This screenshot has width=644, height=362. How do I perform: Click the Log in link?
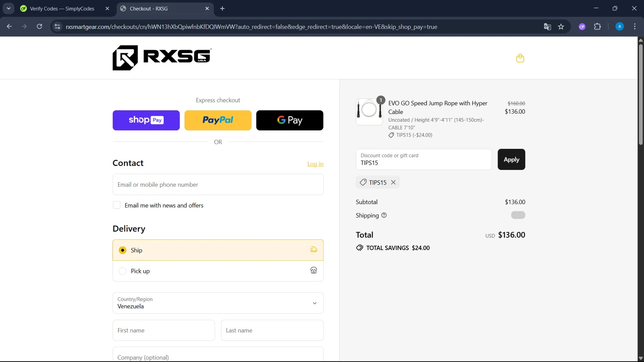click(x=315, y=164)
